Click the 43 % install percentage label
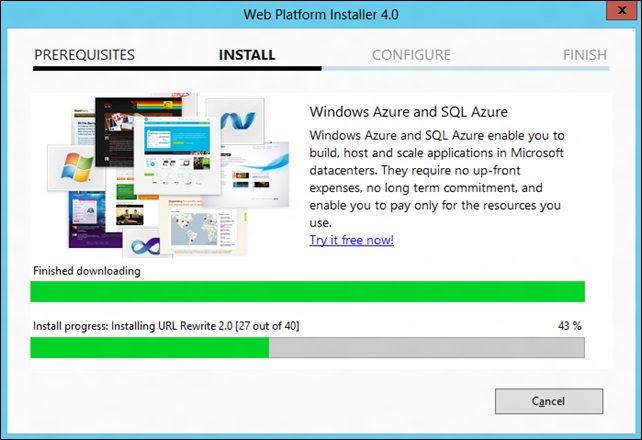642x440 pixels. coord(569,326)
